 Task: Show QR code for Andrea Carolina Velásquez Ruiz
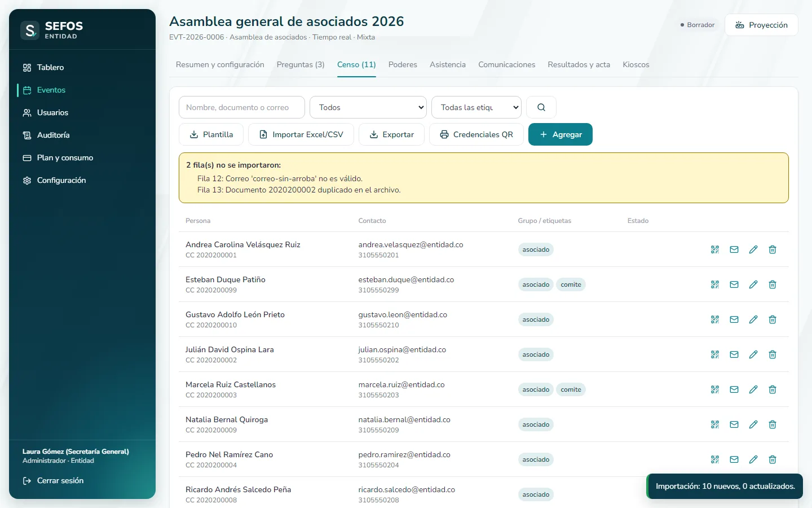tap(715, 249)
